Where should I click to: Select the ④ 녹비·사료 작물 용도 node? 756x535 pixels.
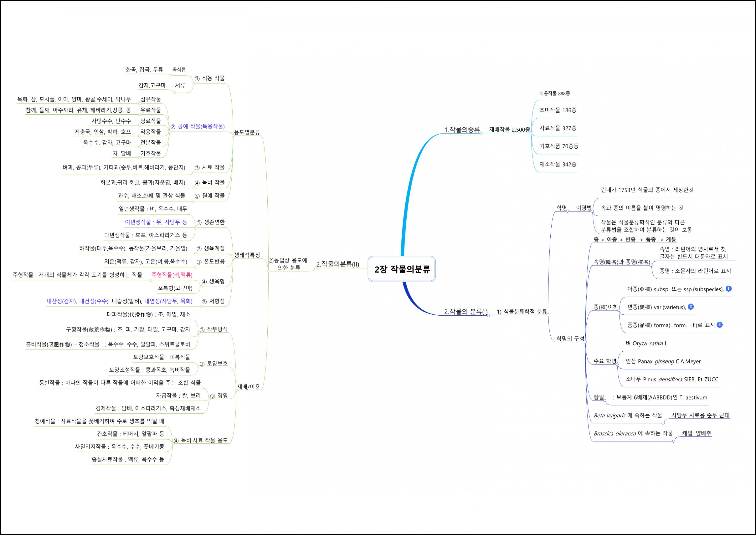coord(201,440)
